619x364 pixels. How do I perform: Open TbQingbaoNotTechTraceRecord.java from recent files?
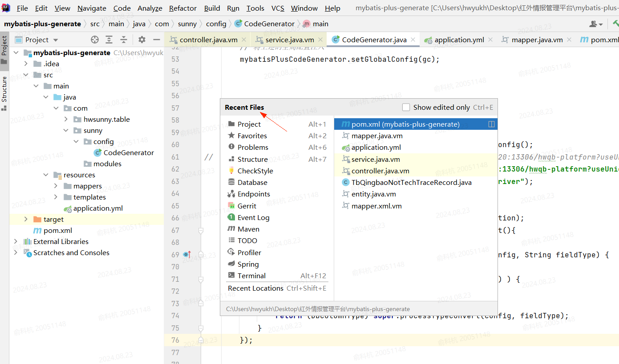(411, 183)
